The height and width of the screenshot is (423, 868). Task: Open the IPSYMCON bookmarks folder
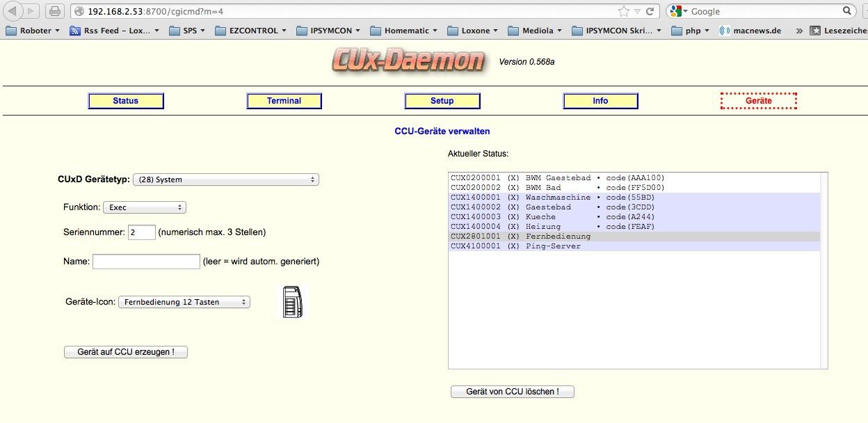tap(329, 31)
